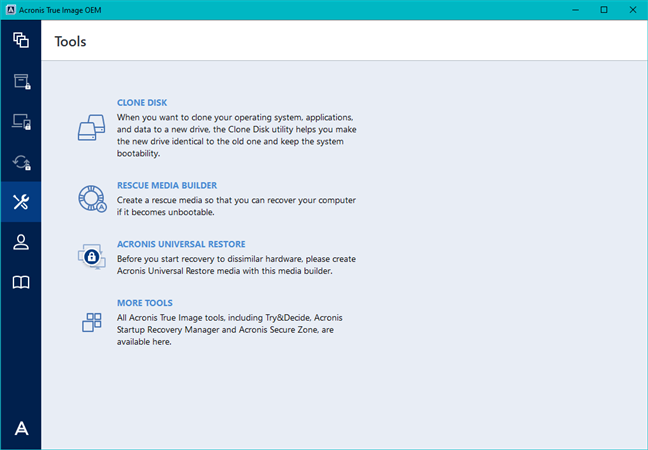Open the CLONE DISK link

click(142, 102)
